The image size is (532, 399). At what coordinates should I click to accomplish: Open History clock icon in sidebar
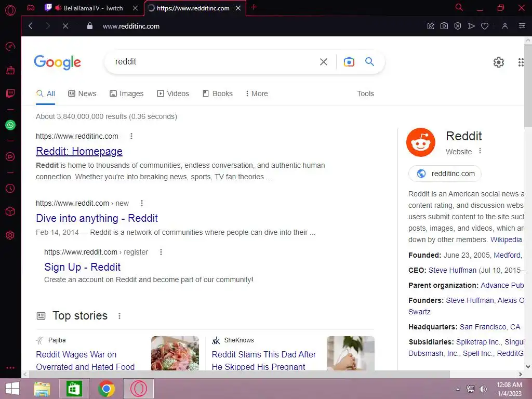pyautogui.click(x=10, y=188)
